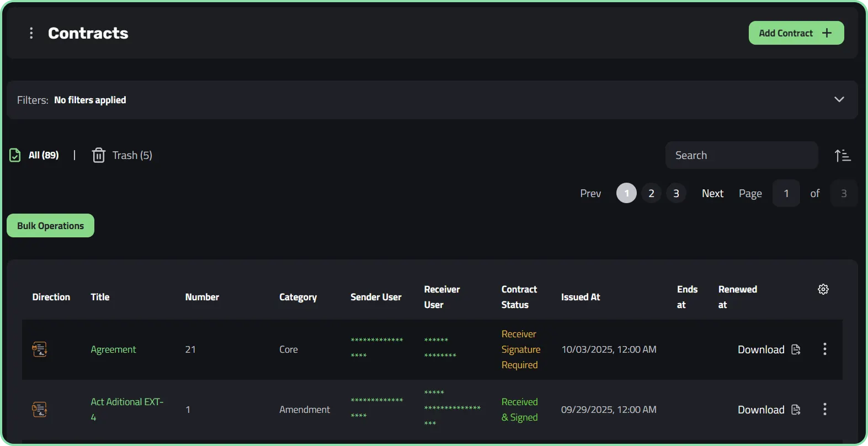Click the Core category cell

point(289,349)
